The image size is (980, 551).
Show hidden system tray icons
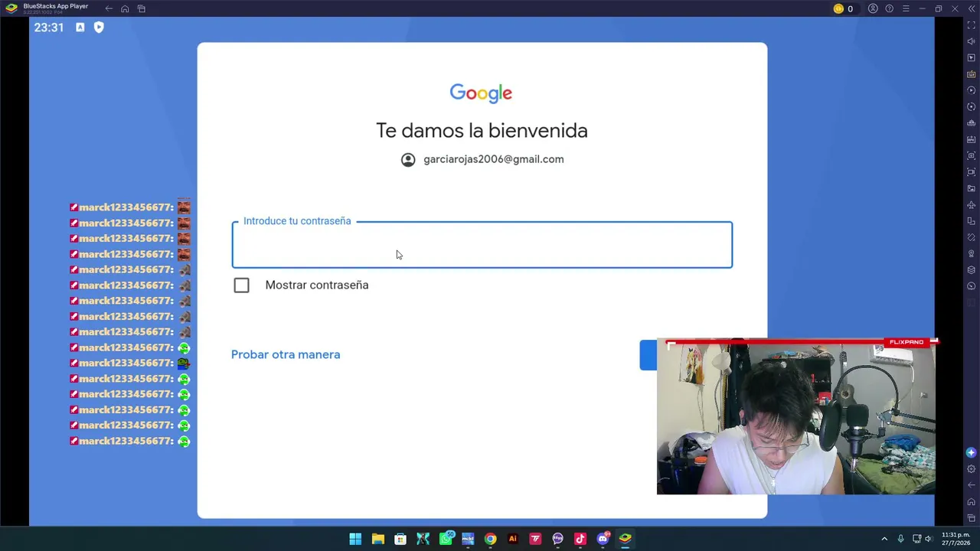click(x=884, y=539)
